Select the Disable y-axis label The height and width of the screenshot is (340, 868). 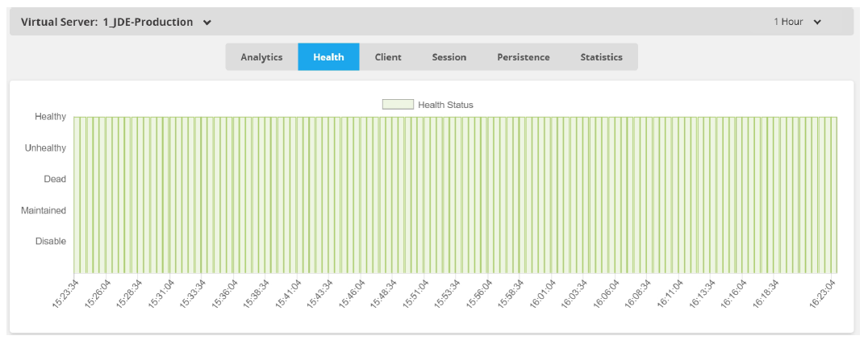[x=50, y=241]
